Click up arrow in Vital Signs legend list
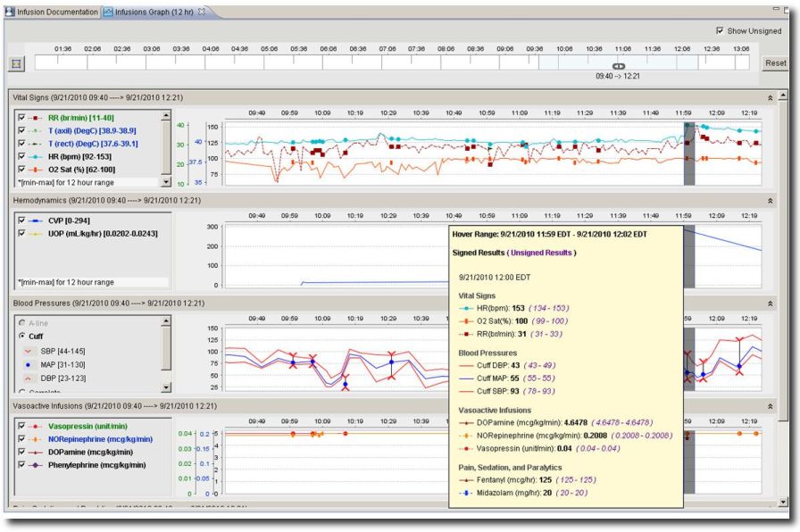Image resolution: width=800 pixels, height=532 pixels. click(x=166, y=116)
